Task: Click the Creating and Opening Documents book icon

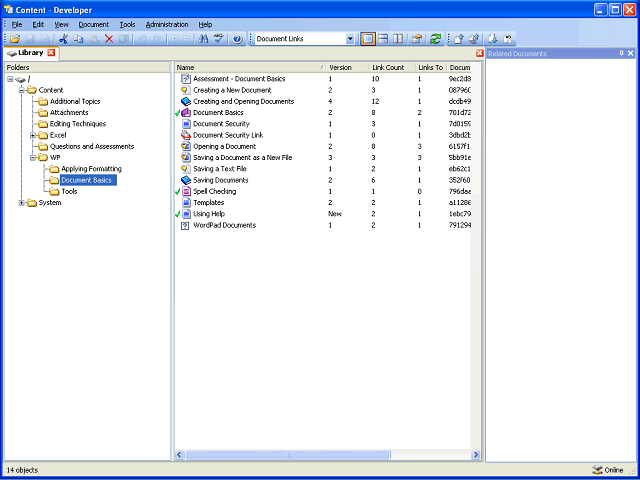Action: 186,101
